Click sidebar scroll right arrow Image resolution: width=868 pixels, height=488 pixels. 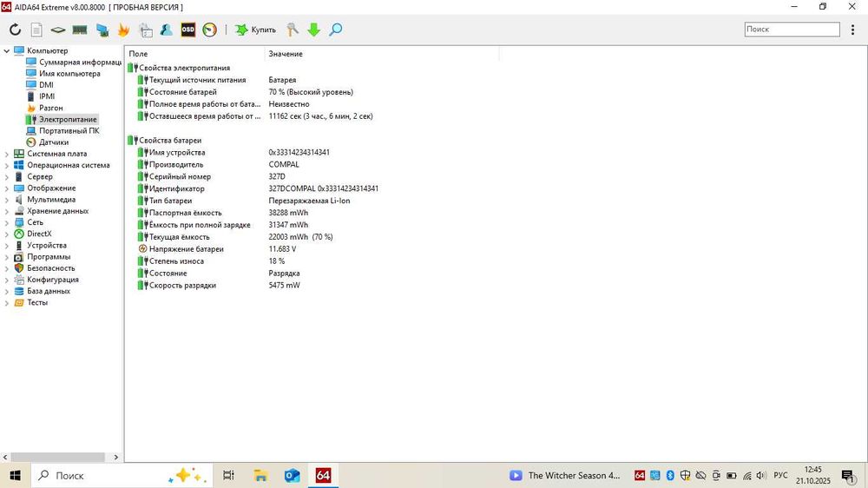coord(116,457)
